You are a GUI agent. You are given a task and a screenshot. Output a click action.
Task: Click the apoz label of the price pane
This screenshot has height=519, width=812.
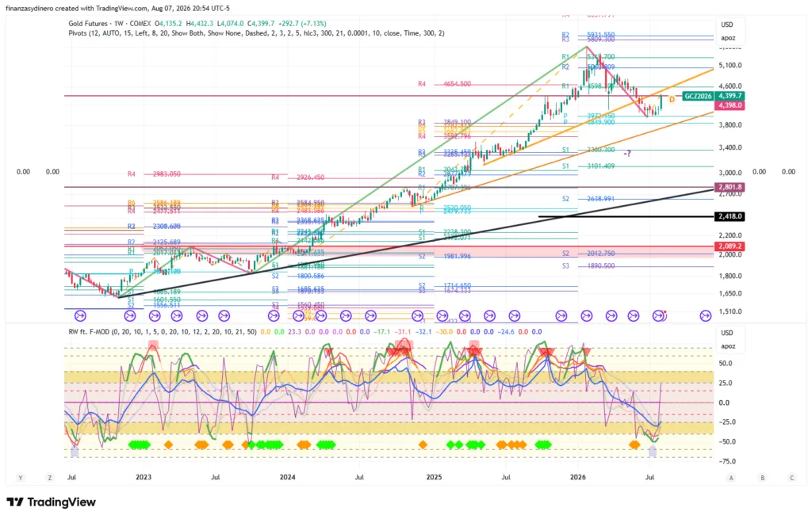coord(728,38)
